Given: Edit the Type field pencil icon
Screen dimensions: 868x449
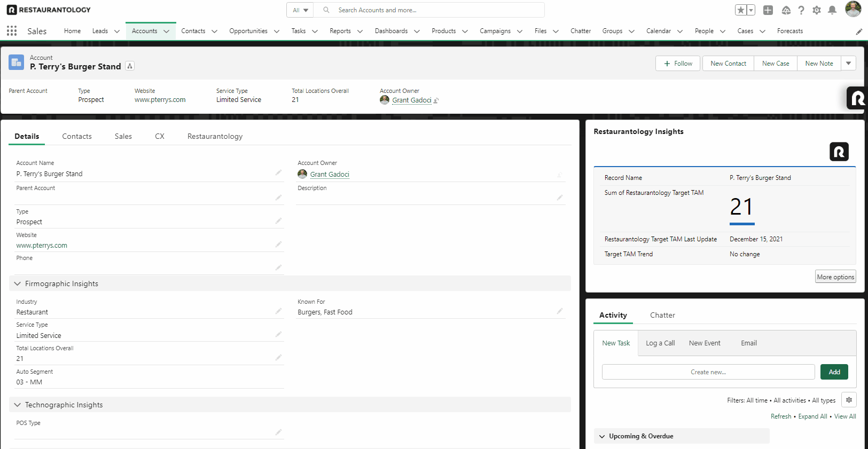Looking at the screenshot, I should (278, 220).
